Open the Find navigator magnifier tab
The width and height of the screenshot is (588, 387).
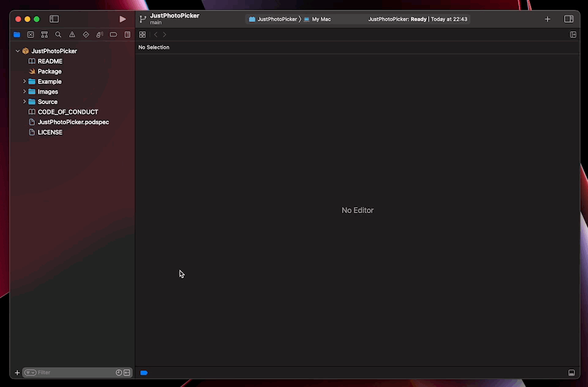pos(58,34)
